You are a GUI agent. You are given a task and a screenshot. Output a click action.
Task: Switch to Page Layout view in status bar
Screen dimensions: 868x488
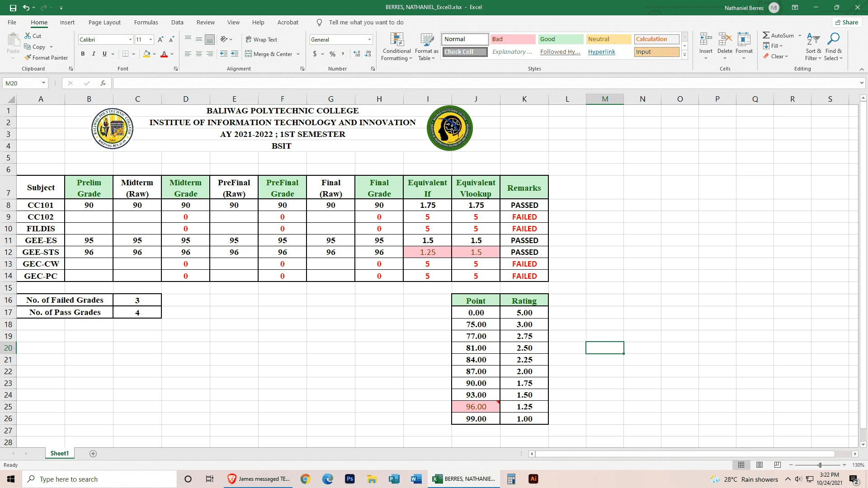coord(759,465)
